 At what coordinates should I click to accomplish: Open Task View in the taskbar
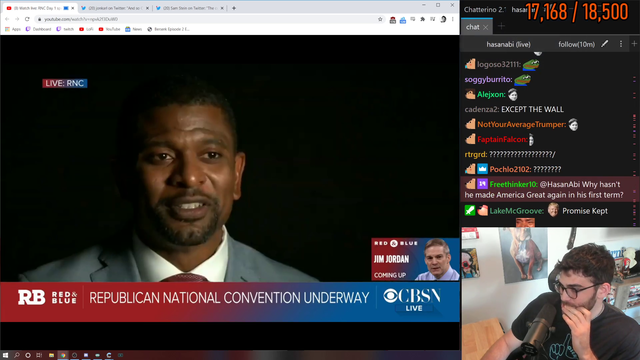tap(39, 355)
